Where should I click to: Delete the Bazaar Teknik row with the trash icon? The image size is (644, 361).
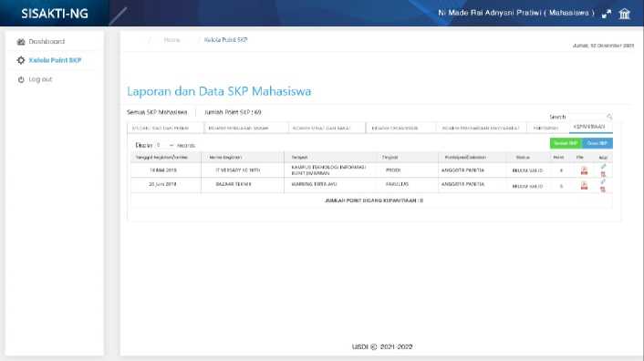click(603, 189)
